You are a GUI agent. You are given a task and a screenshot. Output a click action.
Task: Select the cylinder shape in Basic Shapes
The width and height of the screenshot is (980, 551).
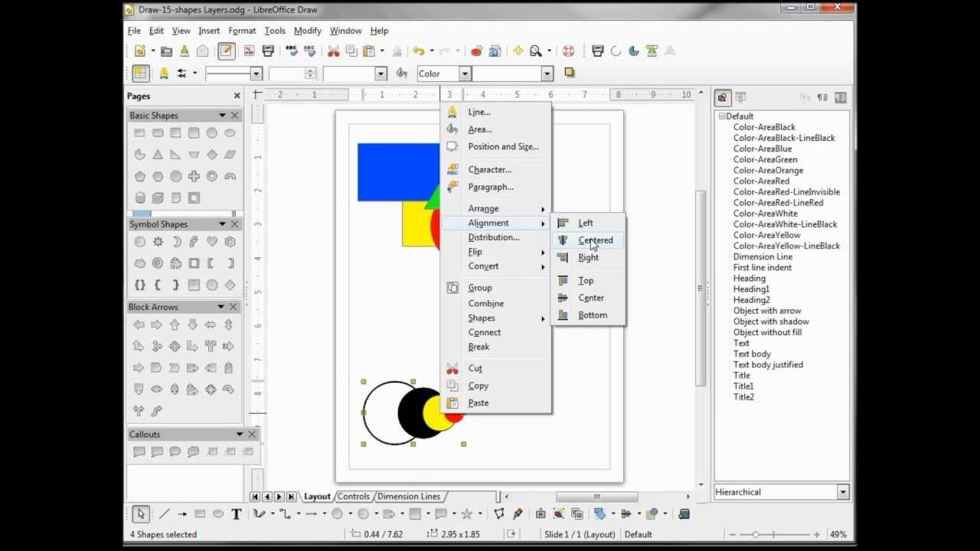click(139, 197)
